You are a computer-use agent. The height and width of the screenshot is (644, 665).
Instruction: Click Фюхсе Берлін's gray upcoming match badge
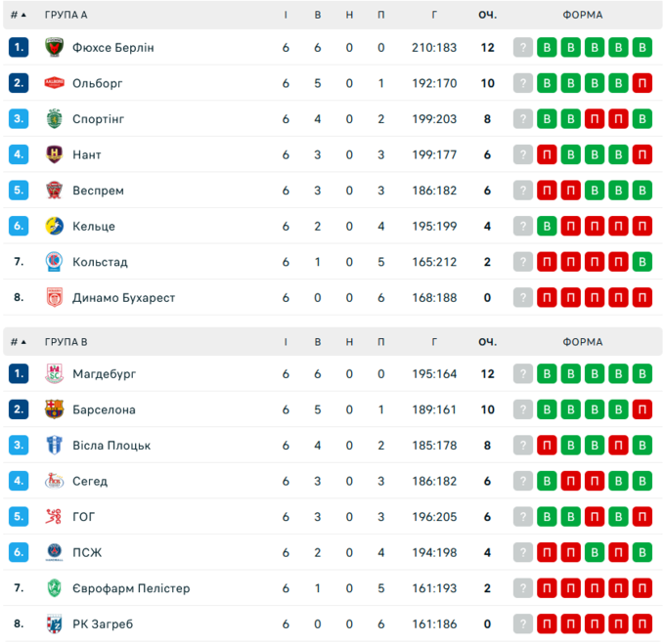coord(523,48)
